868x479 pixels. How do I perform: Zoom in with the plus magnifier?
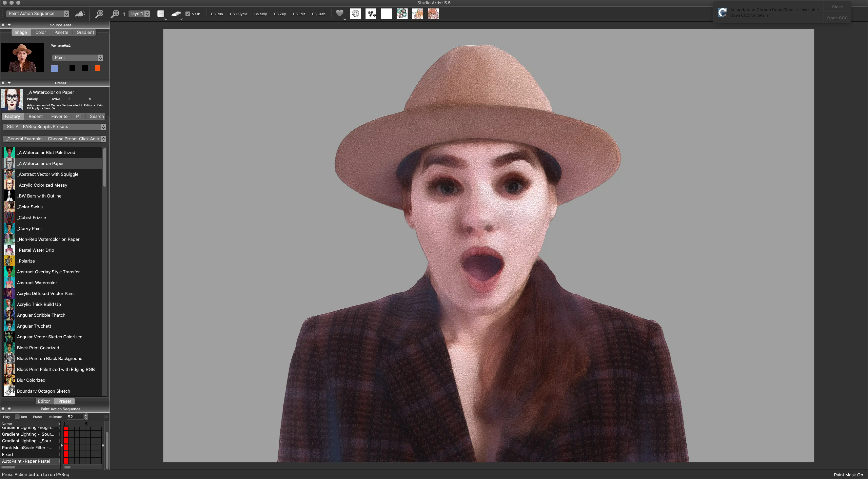click(115, 14)
